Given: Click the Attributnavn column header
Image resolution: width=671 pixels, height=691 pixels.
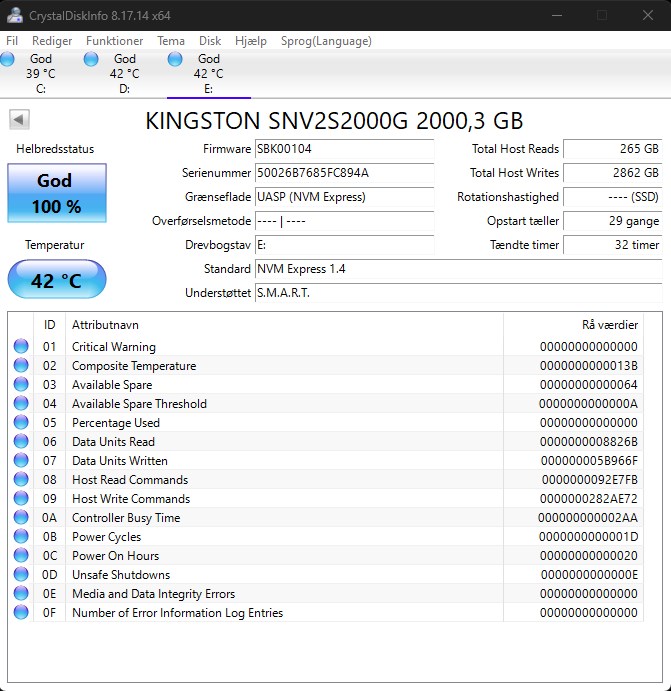Looking at the screenshot, I should click(x=284, y=325).
